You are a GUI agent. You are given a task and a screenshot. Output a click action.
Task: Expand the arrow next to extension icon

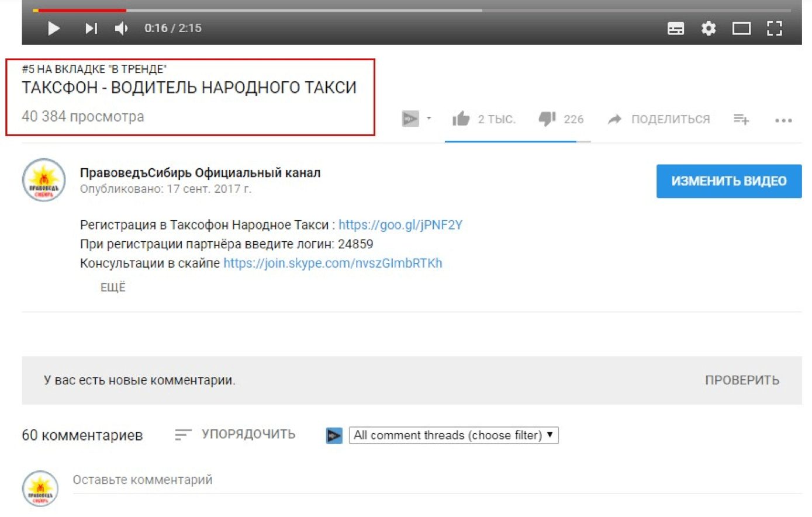coord(429,119)
